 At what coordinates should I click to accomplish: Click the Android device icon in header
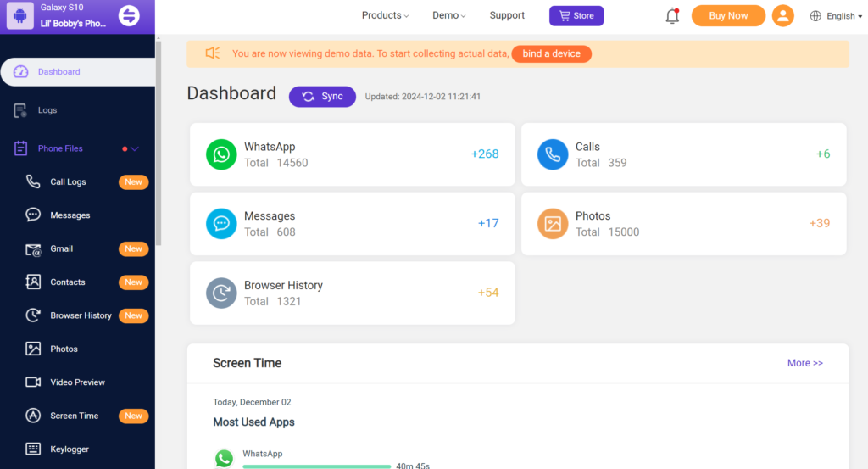point(20,15)
